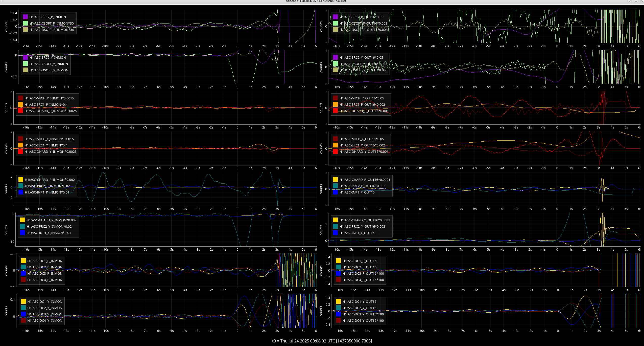The image size is (644, 346).
Task: Select the H1:ASC-SRC1_P_OUT16*0.002 legend label
Action: pyautogui.click(x=362, y=104)
